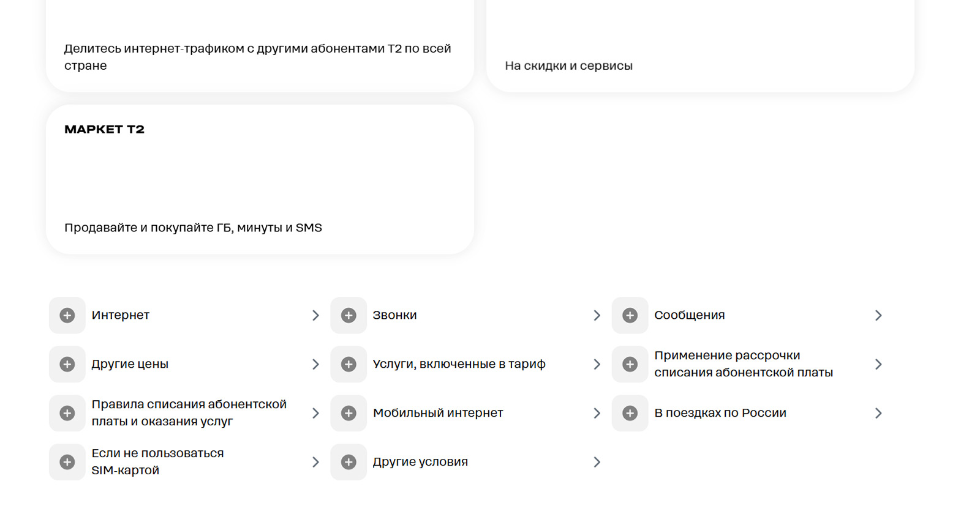
Task: Expand Сообщения section using its chevron arrow
Action: [x=878, y=315]
